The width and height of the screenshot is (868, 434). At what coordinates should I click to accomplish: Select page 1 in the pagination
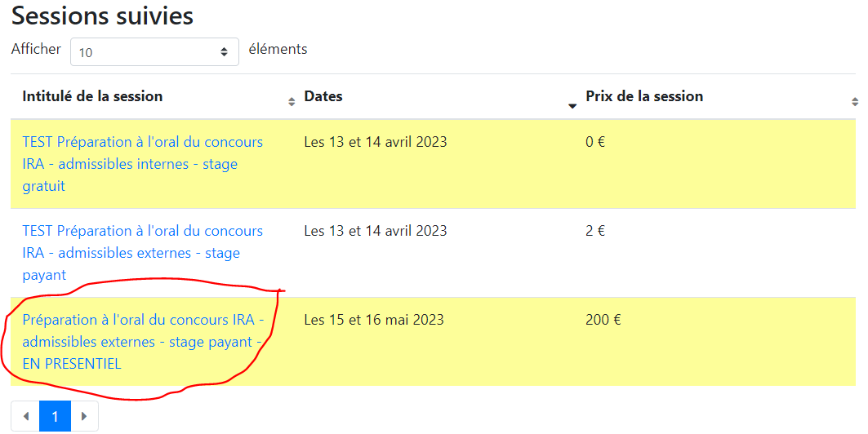point(55,416)
